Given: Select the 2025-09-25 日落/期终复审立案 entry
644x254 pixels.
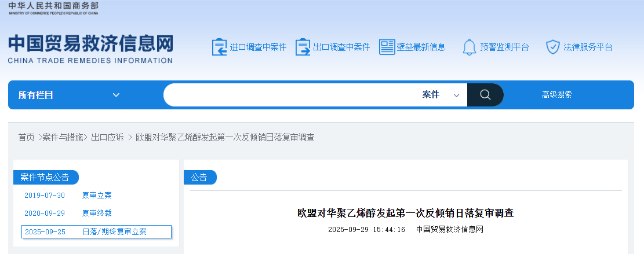Looking at the screenshot, I should coord(96,231).
